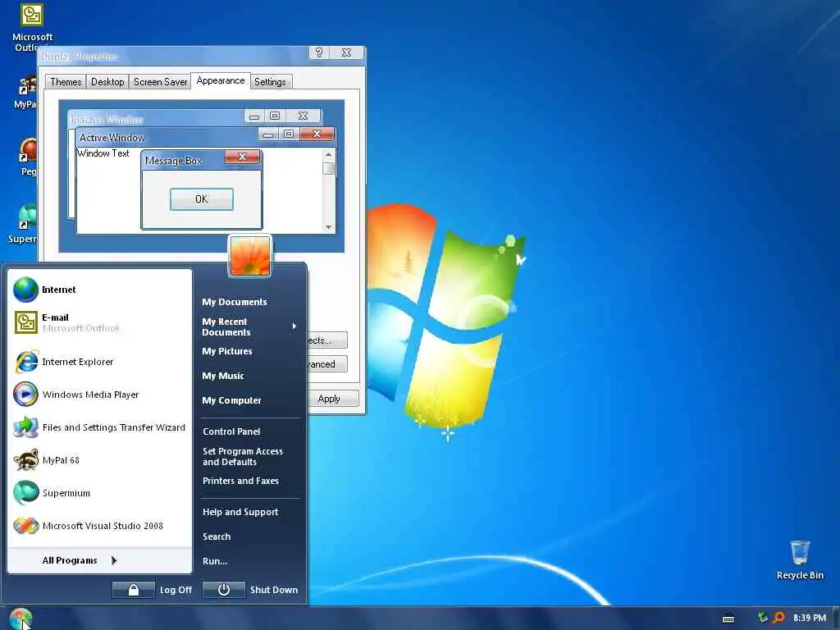The image size is (840, 630).
Task: Expand the All Programs arrow
Action: tap(113, 560)
